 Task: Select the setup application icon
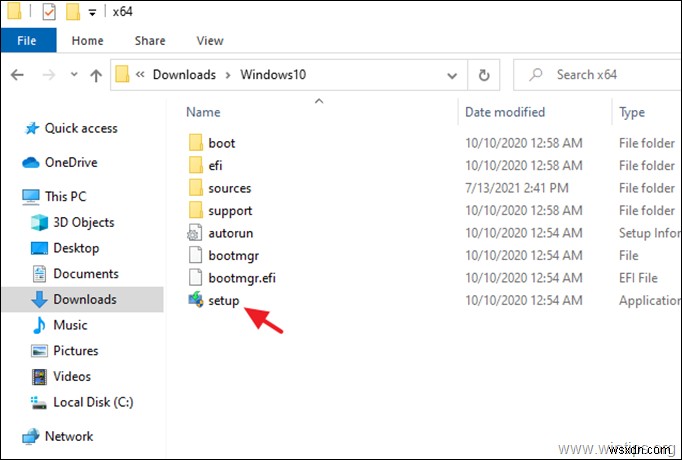[195, 300]
